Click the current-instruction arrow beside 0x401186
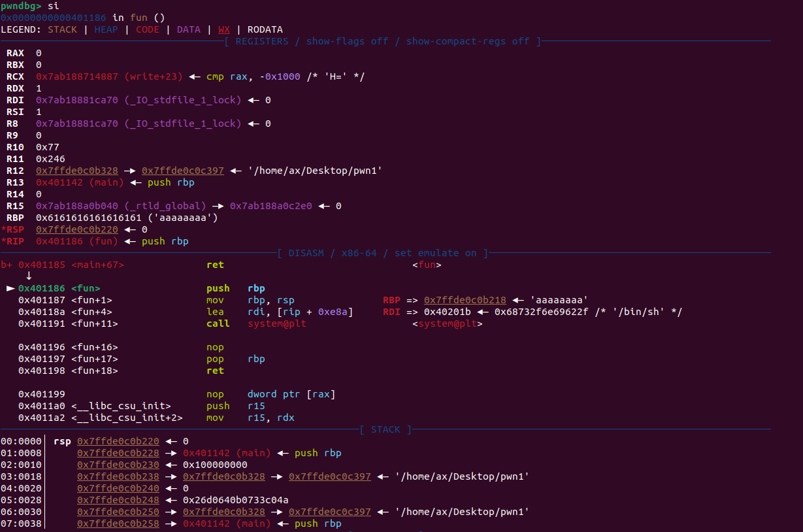Screen dimensions: 803x532 pos(10,288)
